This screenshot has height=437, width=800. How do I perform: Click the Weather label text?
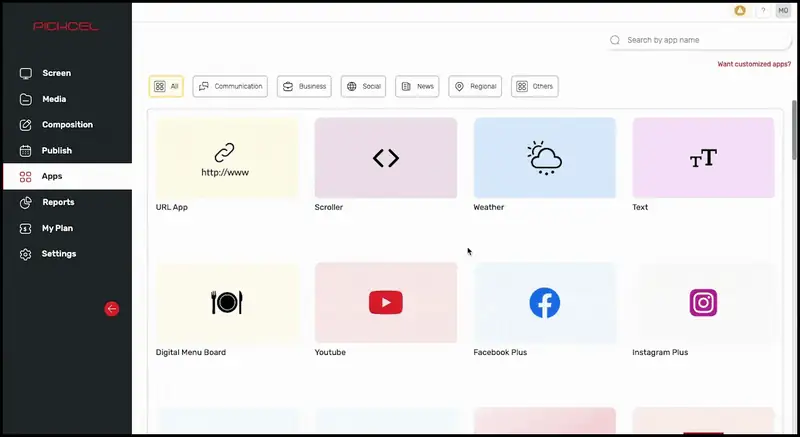pyautogui.click(x=489, y=207)
